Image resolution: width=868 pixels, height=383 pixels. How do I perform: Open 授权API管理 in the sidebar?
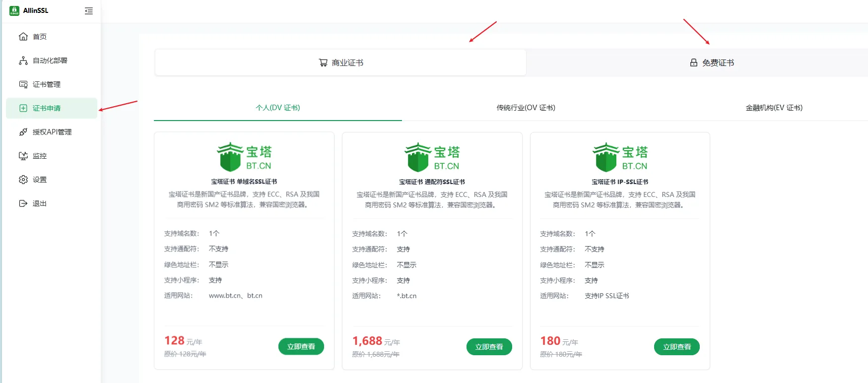[x=52, y=132]
